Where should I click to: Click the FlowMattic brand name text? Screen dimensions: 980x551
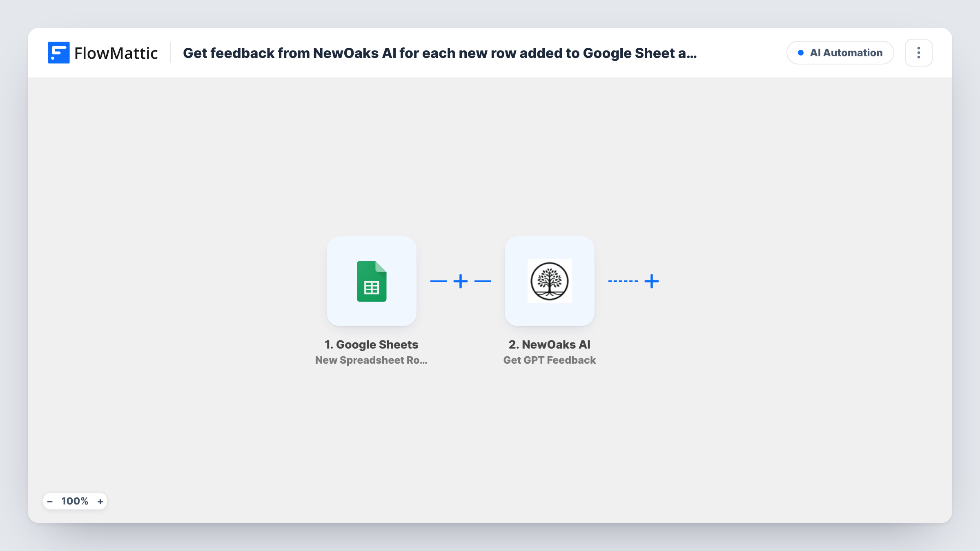click(116, 53)
